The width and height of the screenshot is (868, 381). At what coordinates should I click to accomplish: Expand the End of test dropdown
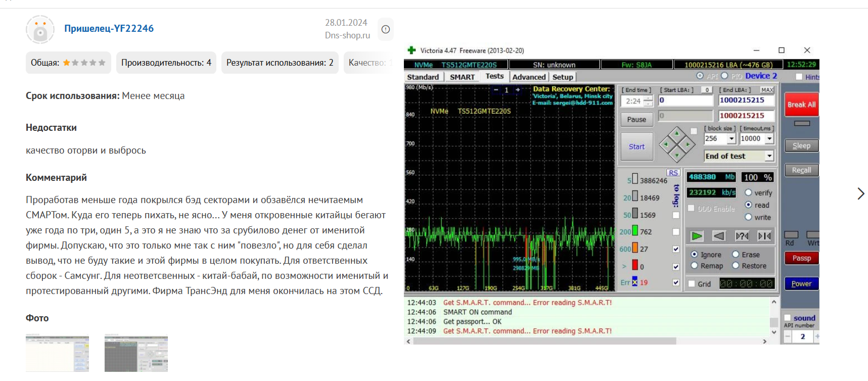coord(769,156)
